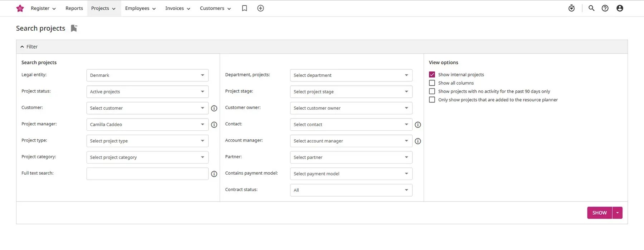Open the Projects menu
This screenshot has width=644, height=250.
[x=104, y=8]
